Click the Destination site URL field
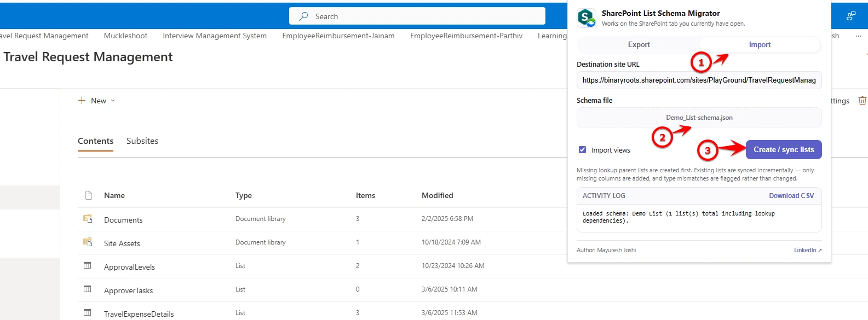This screenshot has width=868, height=320. click(699, 80)
